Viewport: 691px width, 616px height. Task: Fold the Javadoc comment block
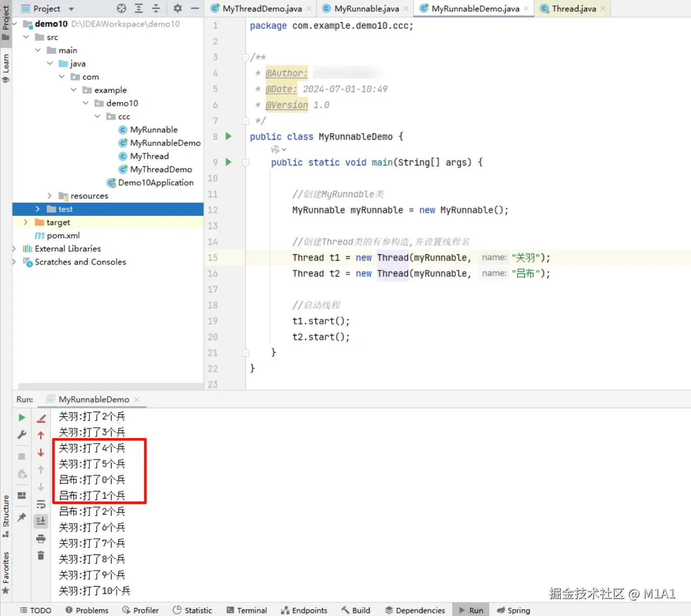[245, 57]
